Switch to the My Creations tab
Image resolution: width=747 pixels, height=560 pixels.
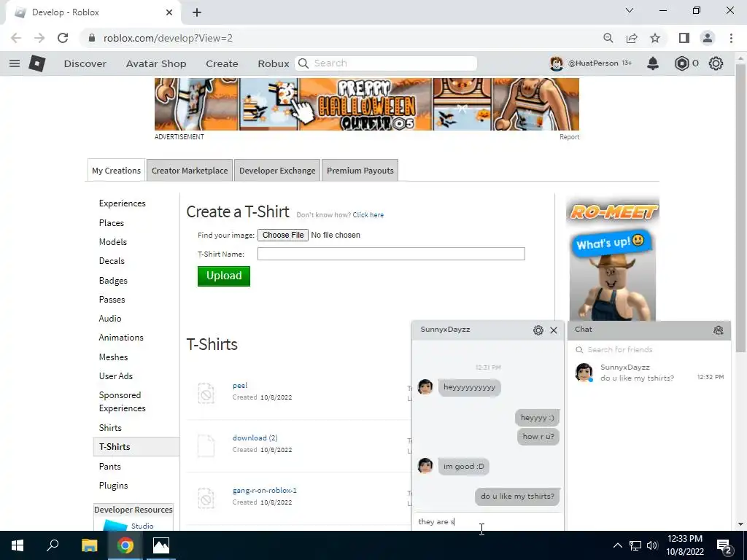point(116,171)
